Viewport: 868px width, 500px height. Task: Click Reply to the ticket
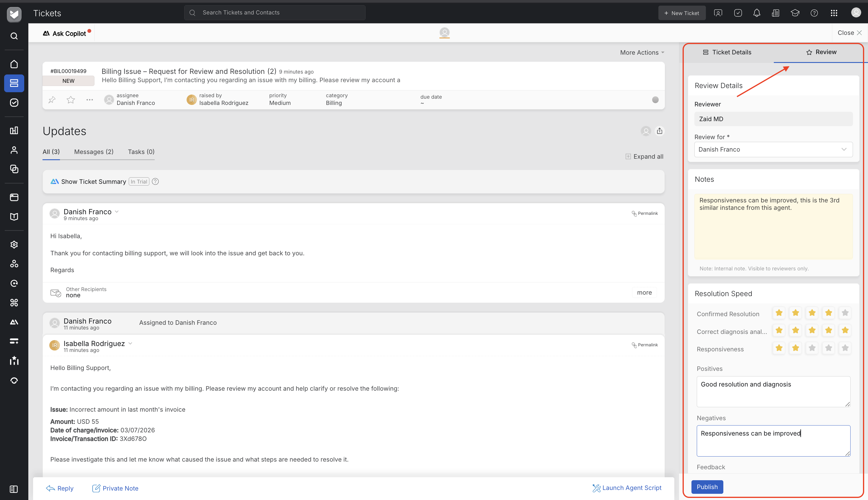pyautogui.click(x=60, y=488)
